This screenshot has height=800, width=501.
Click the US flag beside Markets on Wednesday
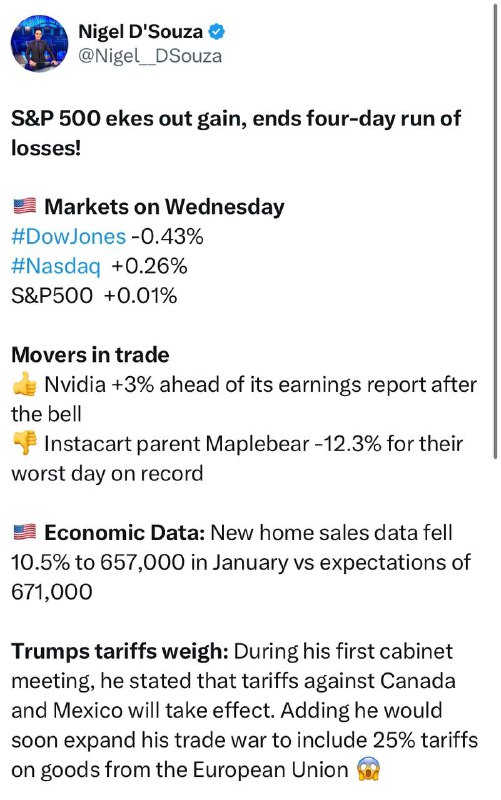tap(24, 206)
